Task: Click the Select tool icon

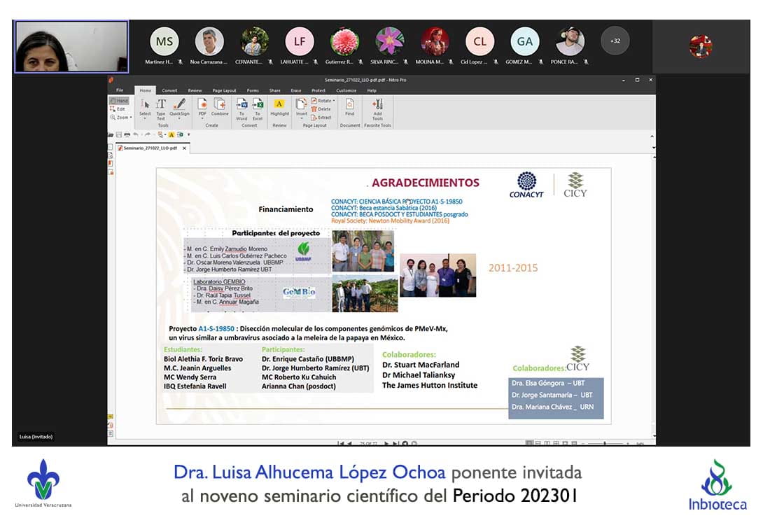Action: pos(145,105)
